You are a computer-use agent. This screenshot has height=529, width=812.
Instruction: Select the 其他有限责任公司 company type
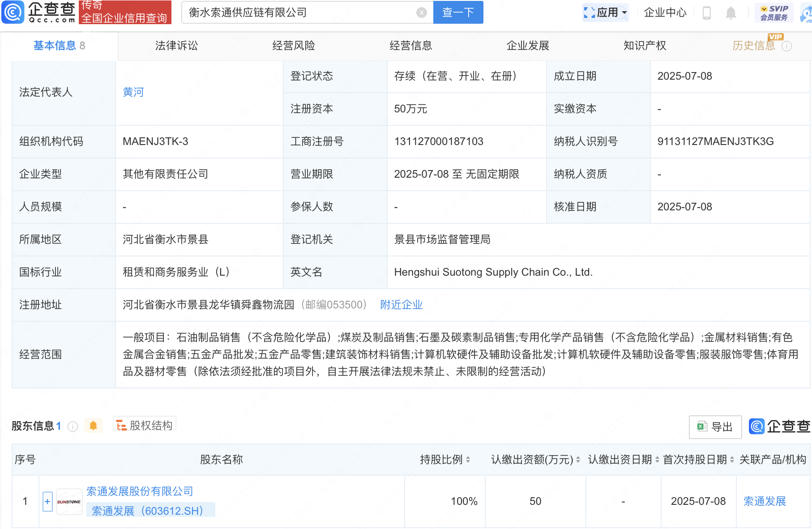tap(166, 174)
